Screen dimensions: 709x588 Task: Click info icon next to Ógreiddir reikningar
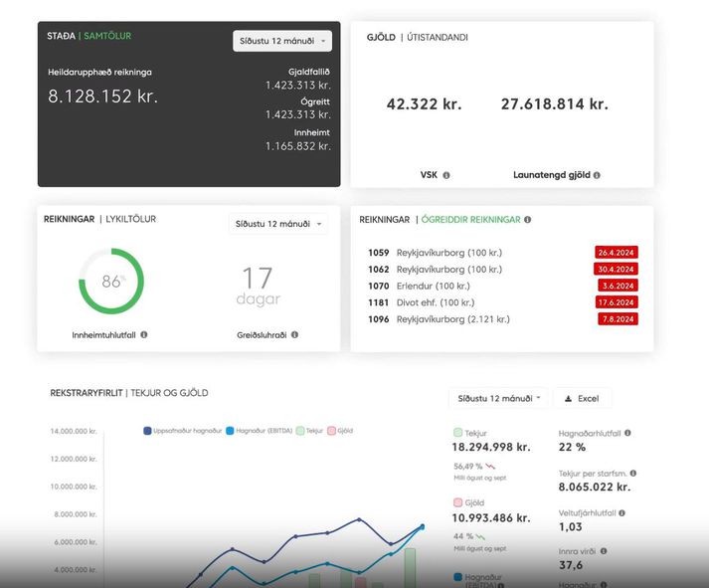point(527,220)
